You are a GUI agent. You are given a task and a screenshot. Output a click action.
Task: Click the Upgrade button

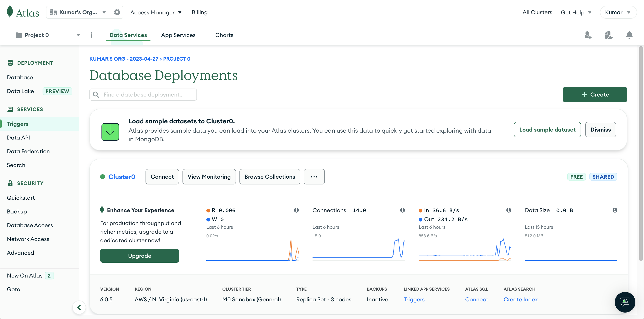pos(140,256)
